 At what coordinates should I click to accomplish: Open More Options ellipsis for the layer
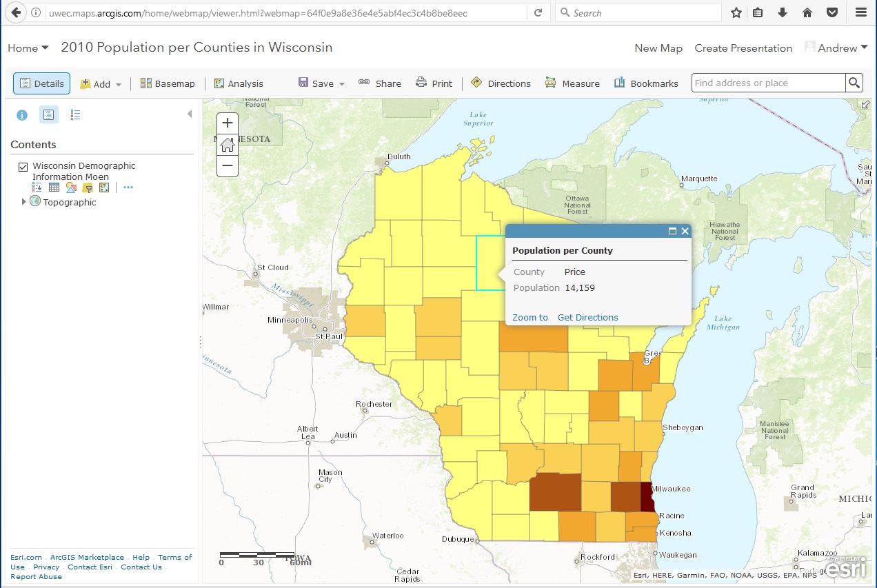(x=128, y=187)
